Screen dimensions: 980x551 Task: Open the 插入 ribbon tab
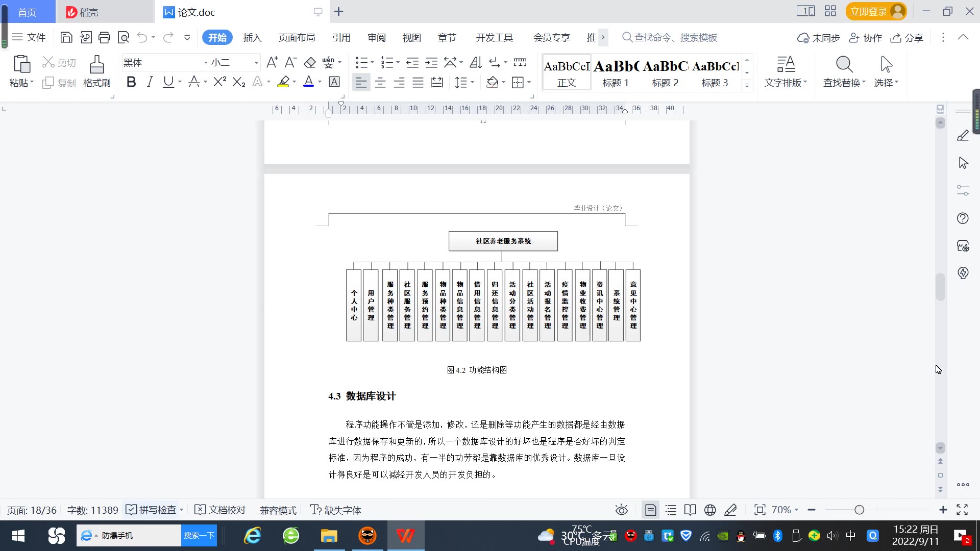point(252,37)
